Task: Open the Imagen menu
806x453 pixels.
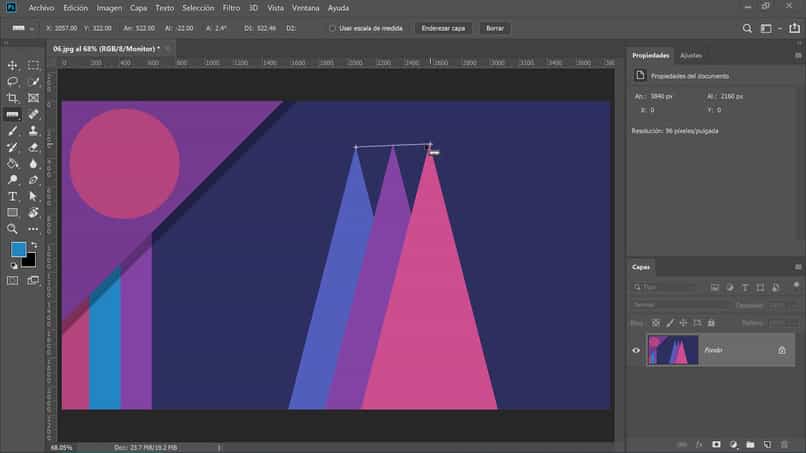Action: point(109,8)
